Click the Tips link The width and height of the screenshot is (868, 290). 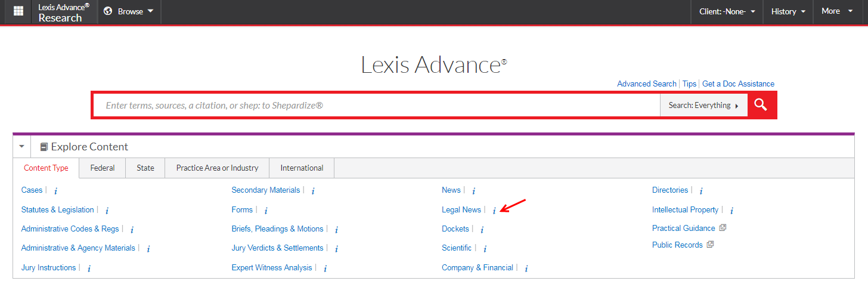pos(689,84)
